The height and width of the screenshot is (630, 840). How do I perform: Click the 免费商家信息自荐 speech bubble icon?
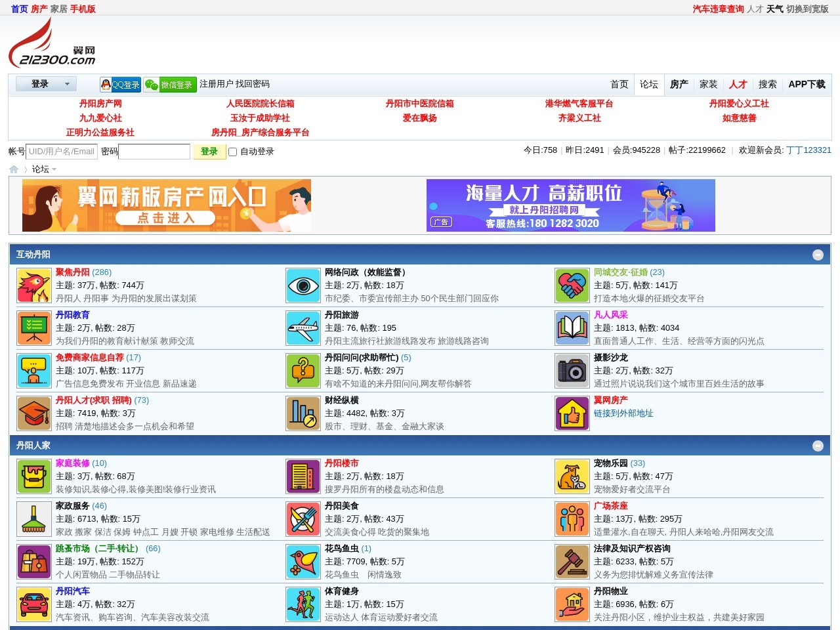pos(34,371)
